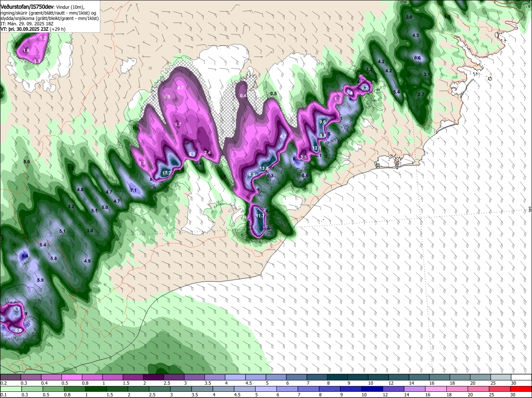Click the 6.6 precipitation value
532x398 pixels.
coord(418,58)
